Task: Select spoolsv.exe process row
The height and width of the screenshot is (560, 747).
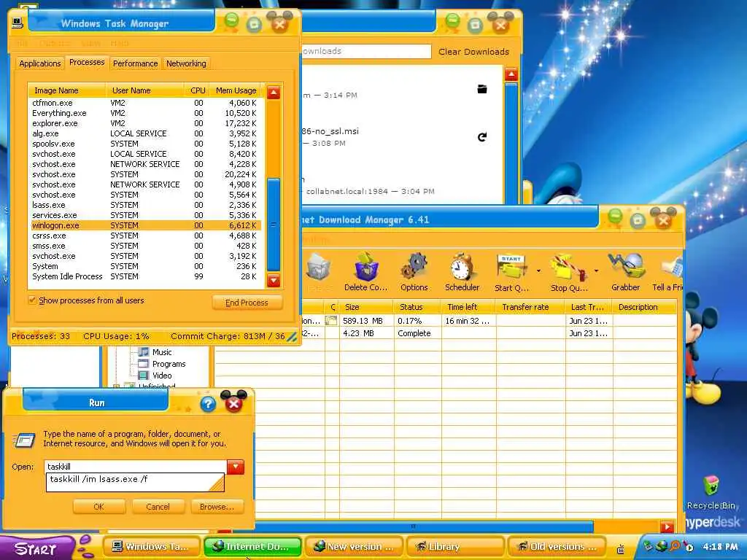Action: click(x=145, y=144)
